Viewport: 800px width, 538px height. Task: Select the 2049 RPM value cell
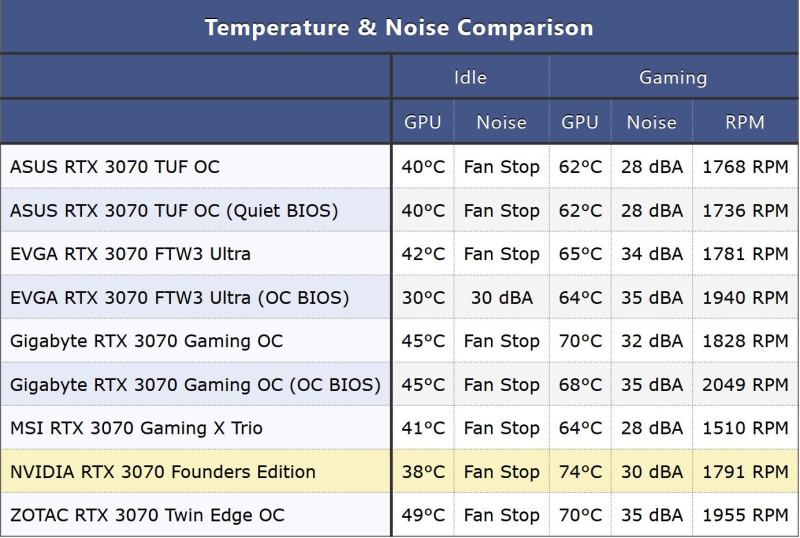(745, 384)
